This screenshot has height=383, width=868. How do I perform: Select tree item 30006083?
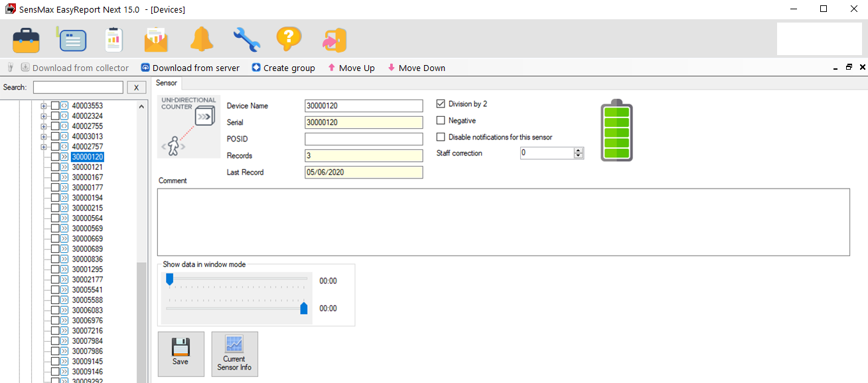(88, 310)
